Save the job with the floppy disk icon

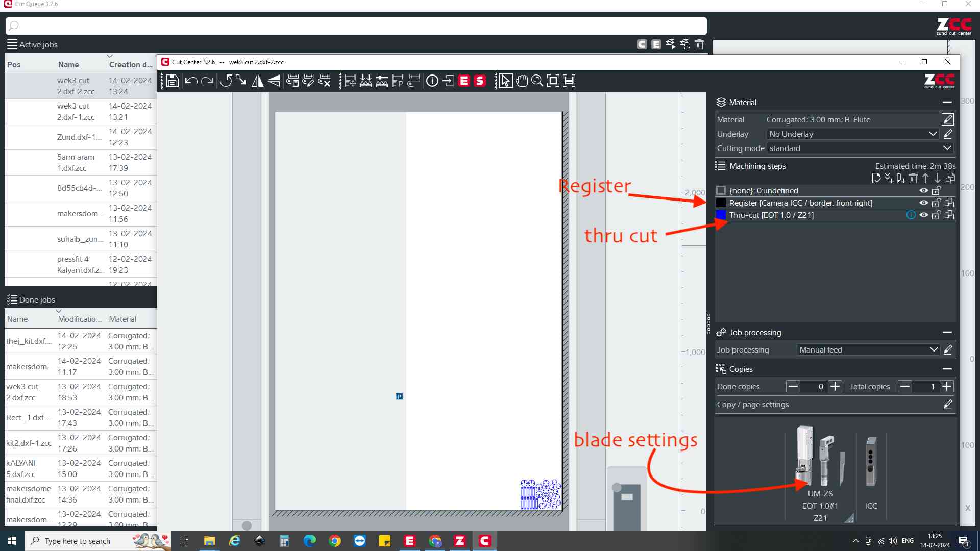[173, 81]
